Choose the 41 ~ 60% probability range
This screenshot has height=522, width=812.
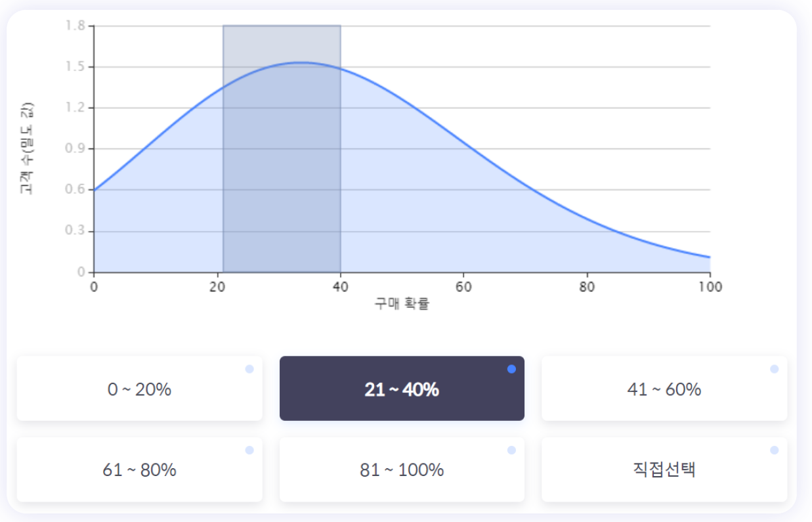point(664,389)
